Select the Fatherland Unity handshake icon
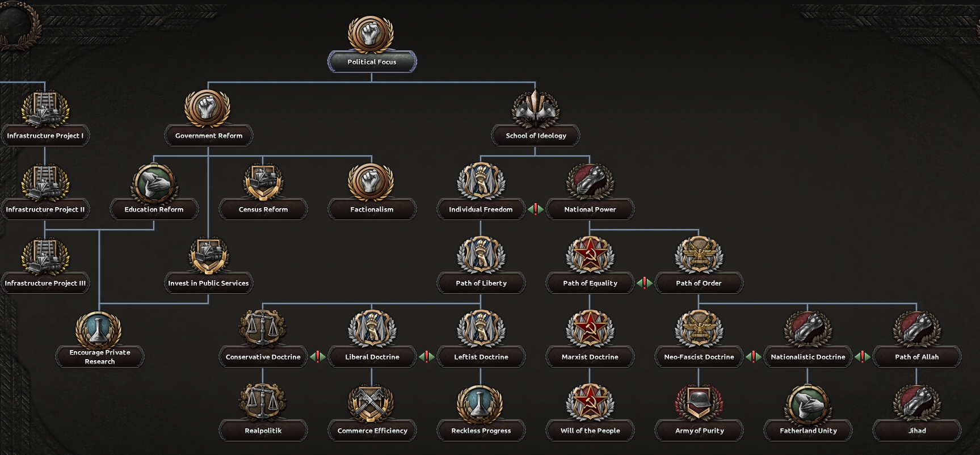Image resolution: width=980 pixels, height=455 pixels. 807,403
